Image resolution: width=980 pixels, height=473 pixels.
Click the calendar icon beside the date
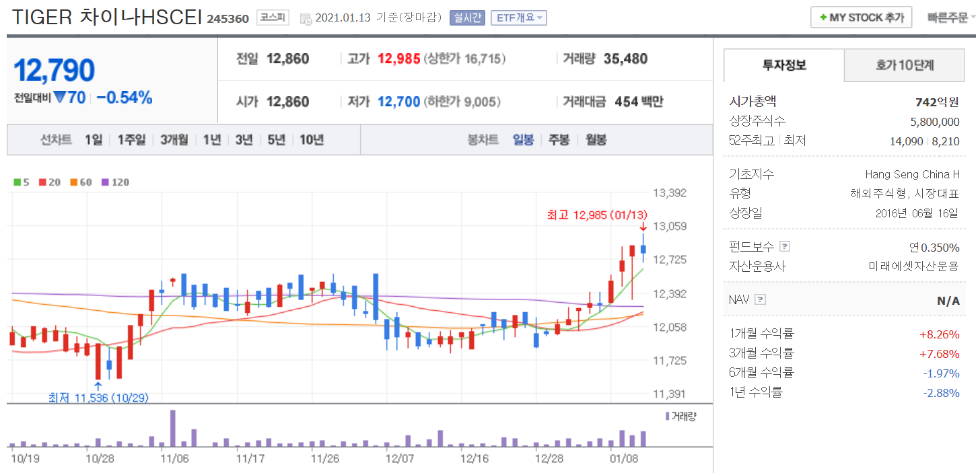click(x=306, y=18)
